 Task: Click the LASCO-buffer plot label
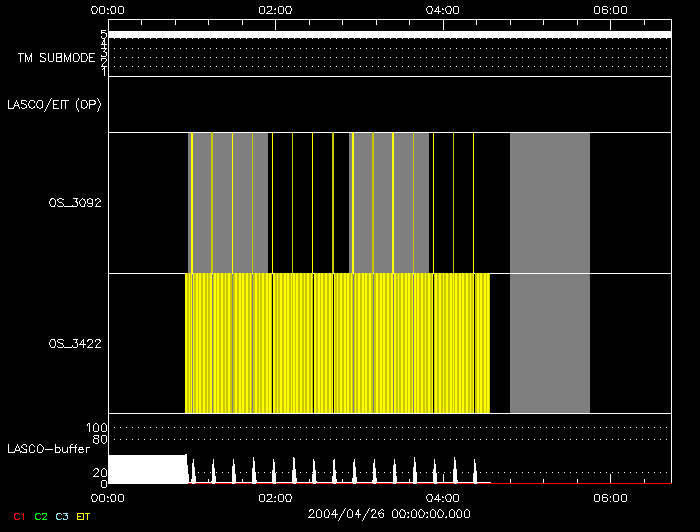48,449
